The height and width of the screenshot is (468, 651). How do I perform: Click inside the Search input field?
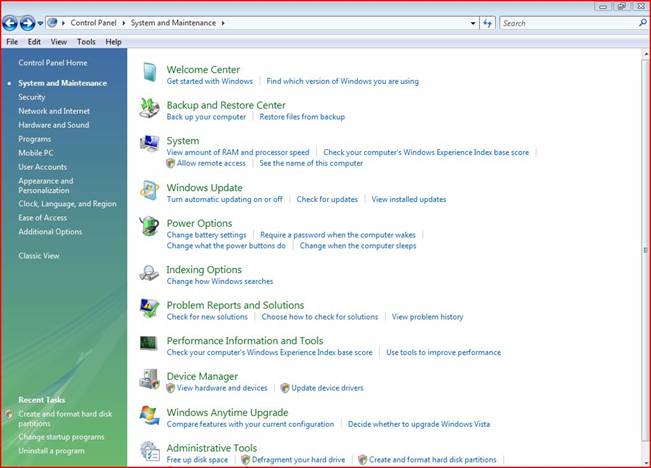565,22
